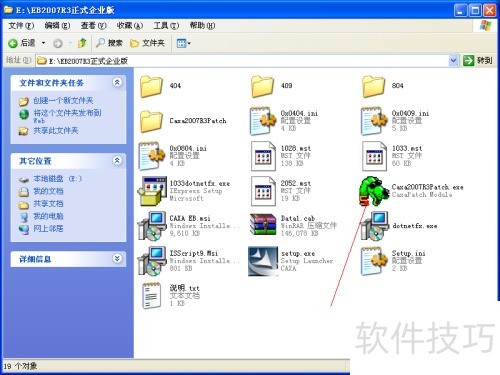Expand the address bar dropdown
Image resolution: width=500 pixels, height=375 pixels.
(x=453, y=60)
